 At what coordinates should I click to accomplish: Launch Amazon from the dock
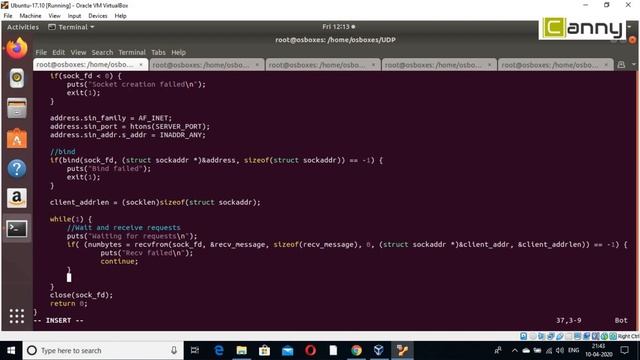click(17, 198)
